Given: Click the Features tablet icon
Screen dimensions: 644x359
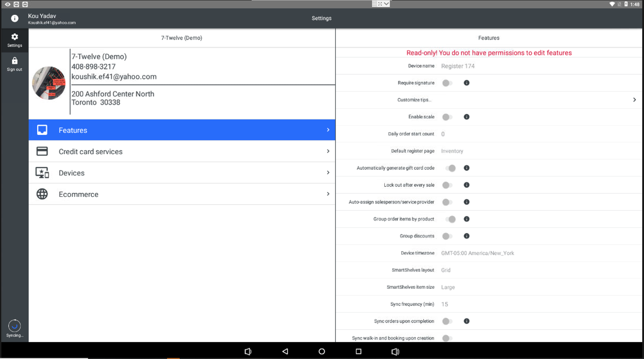Looking at the screenshot, I should (x=42, y=130).
